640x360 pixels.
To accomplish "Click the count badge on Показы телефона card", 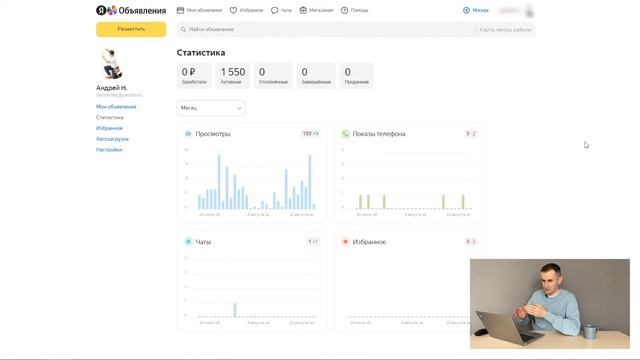I will pyautogui.click(x=471, y=133).
